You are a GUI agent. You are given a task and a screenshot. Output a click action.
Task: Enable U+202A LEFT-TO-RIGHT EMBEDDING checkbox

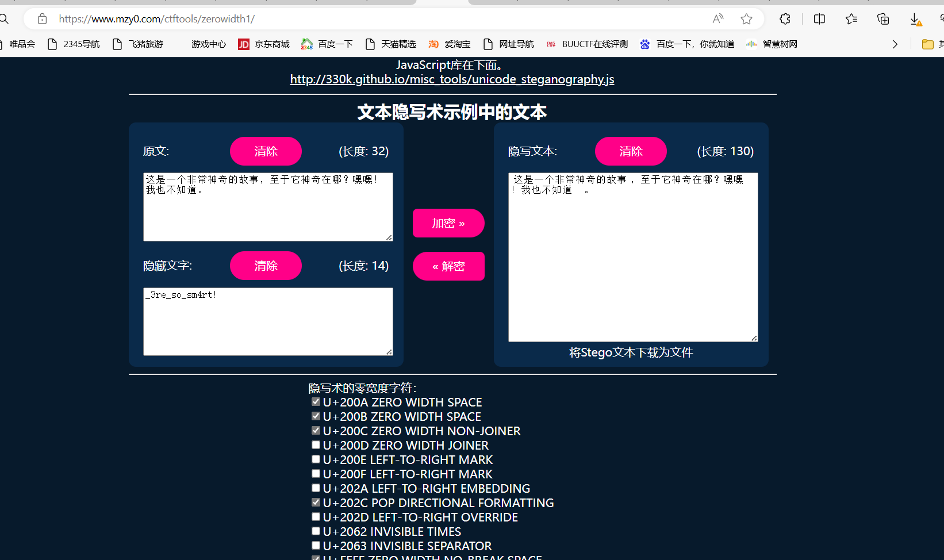click(316, 488)
